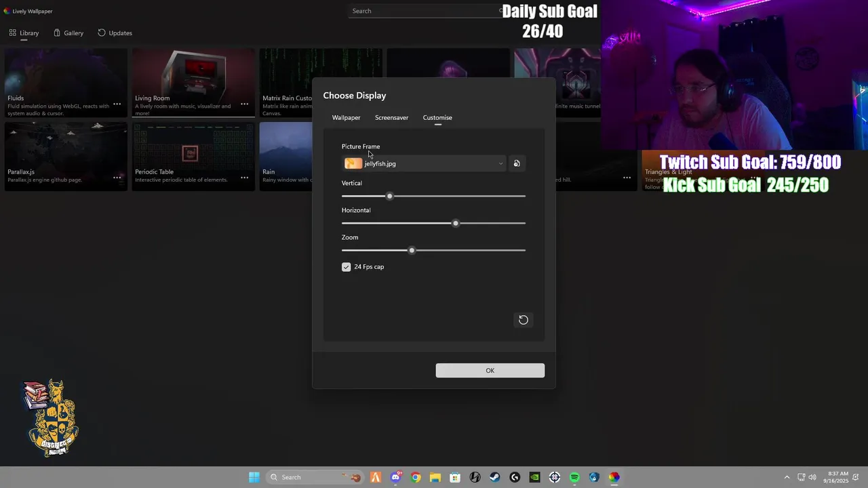Adjust the Vertical slider
The image size is (868, 488).
[x=433, y=196]
